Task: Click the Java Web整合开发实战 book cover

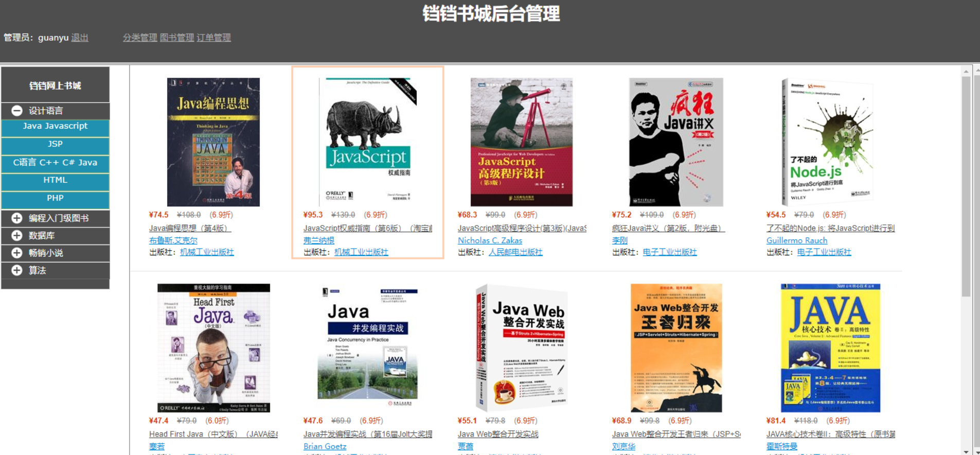Action: click(x=522, y=348)
